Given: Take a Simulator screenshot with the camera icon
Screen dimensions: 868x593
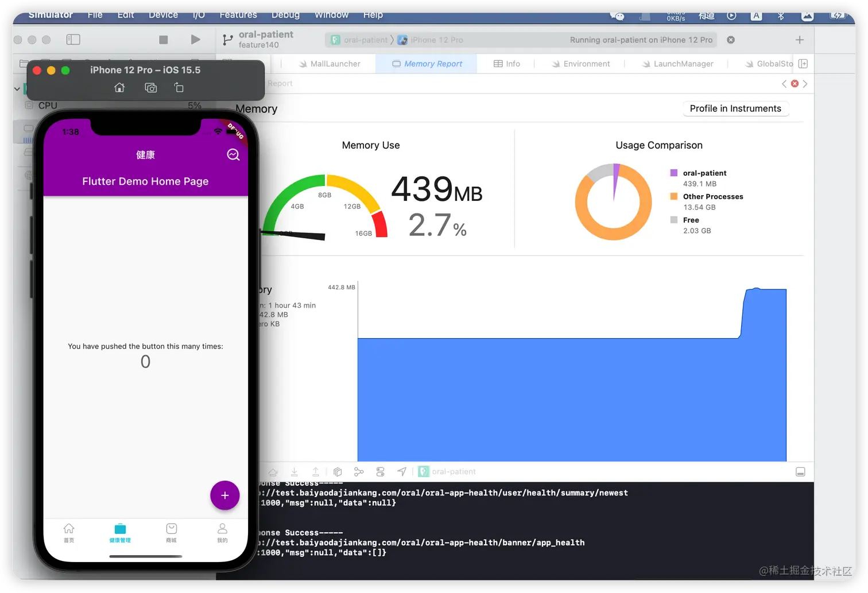Looking at the screenshot, I should tap(150, 88).
